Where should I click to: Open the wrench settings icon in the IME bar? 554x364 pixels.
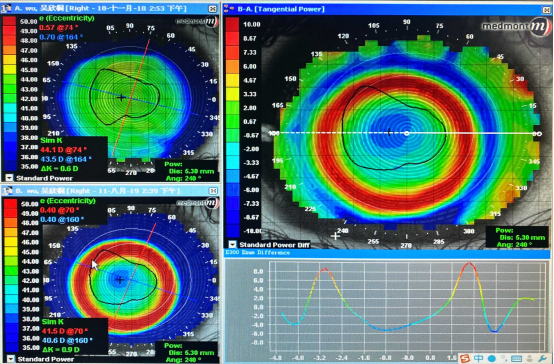542,358
